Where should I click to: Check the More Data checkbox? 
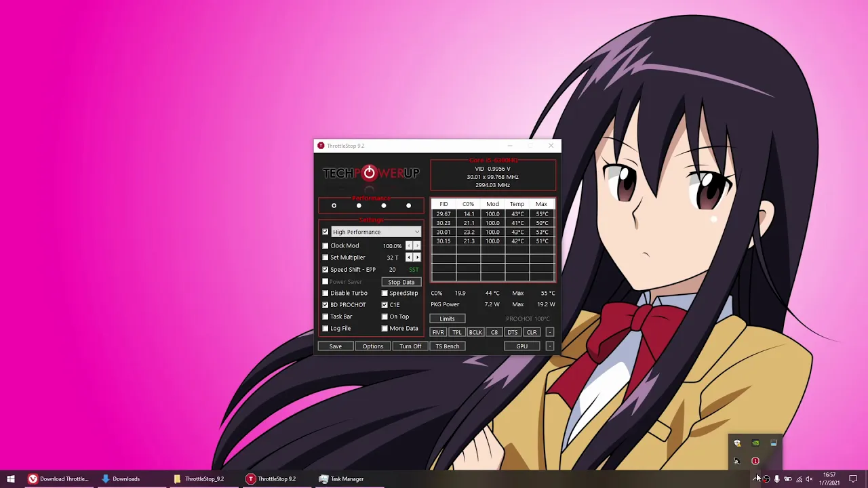coord(384,329)
